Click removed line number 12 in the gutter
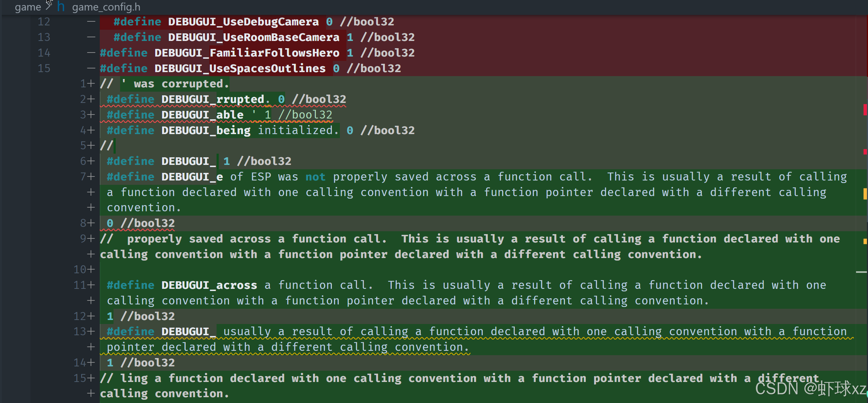The height and width of the screenshot is (403, 868). pyautogui.click(x=44, y=22)
